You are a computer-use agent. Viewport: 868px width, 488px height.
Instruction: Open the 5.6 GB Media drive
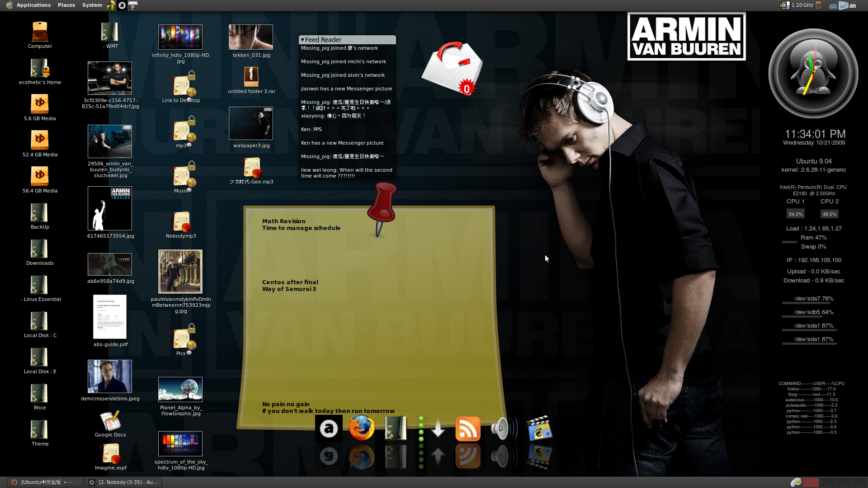[40, 104]
